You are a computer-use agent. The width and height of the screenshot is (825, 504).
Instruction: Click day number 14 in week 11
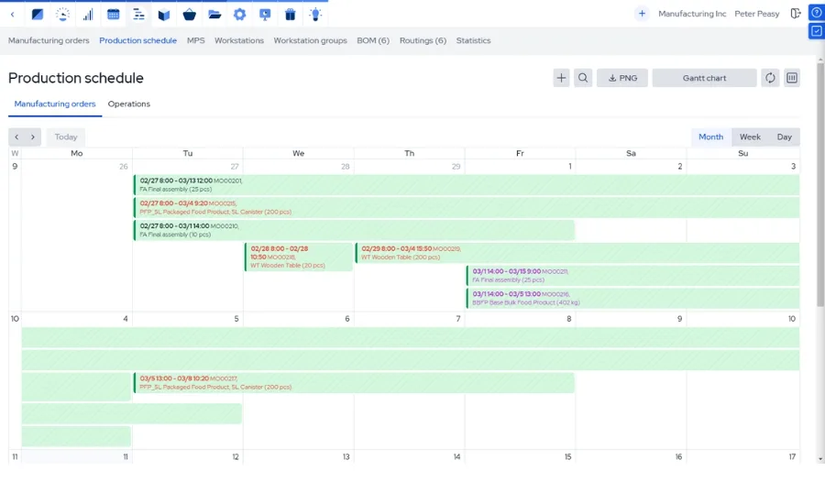[456, 456]
